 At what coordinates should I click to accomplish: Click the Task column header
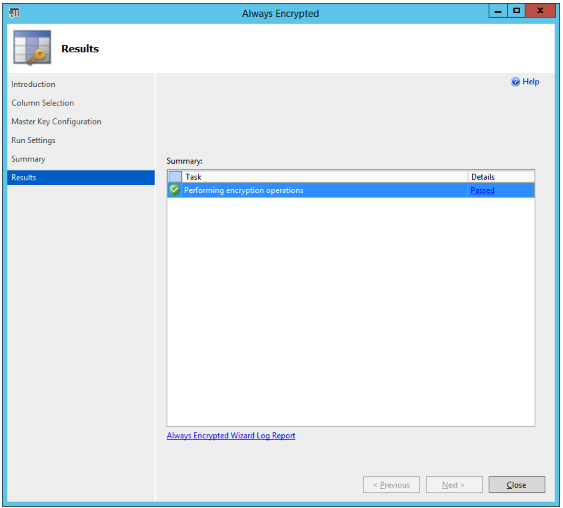pos(325,177)
